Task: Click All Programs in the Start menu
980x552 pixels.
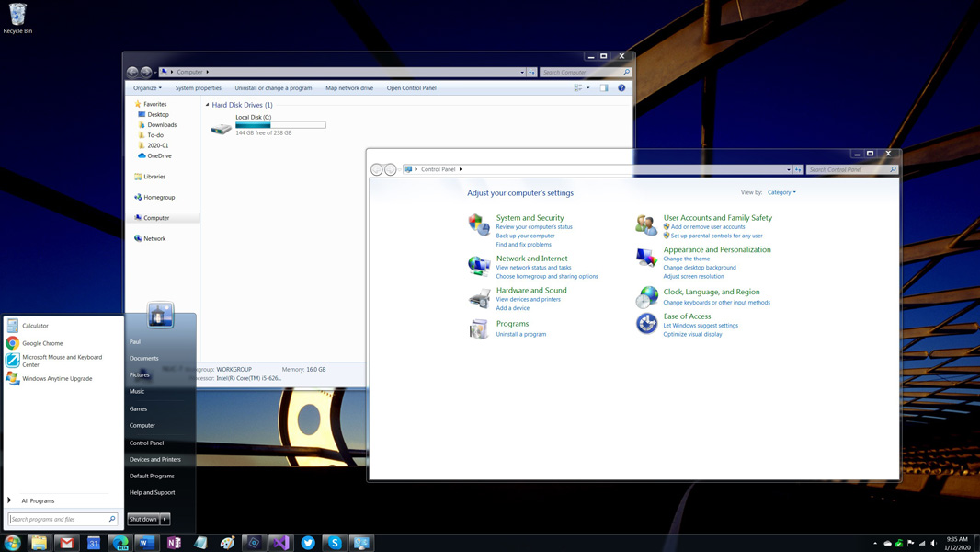Action: [38, 500]
